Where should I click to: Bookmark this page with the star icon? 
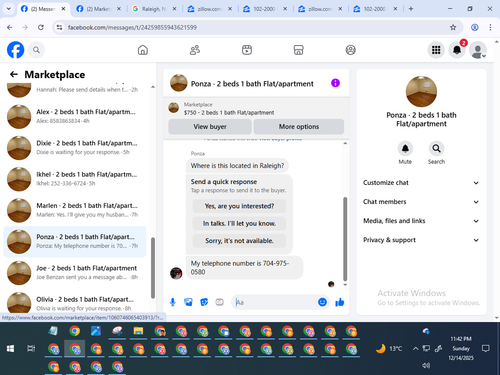coord(453,27)
